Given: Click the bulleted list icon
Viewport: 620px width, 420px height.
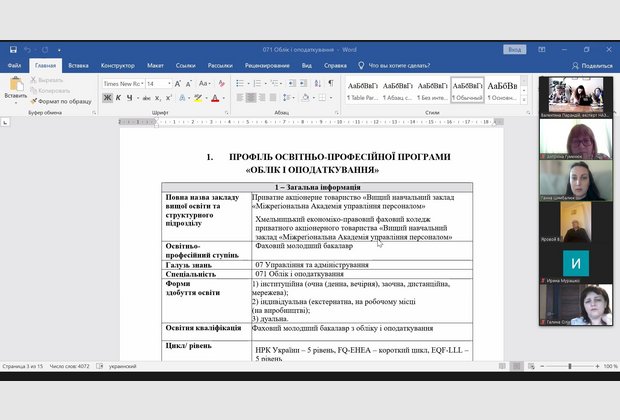Looking at the screenshot, I should point(238,84).
